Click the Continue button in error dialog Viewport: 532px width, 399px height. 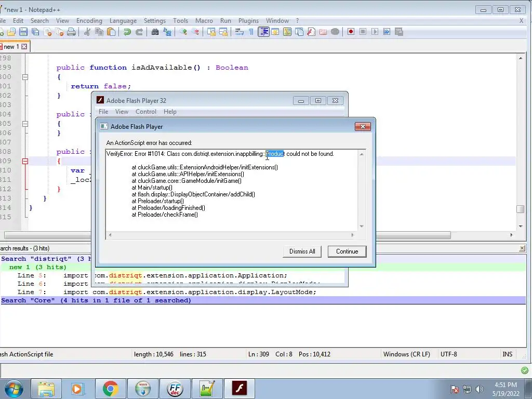(x=347, y=251)
